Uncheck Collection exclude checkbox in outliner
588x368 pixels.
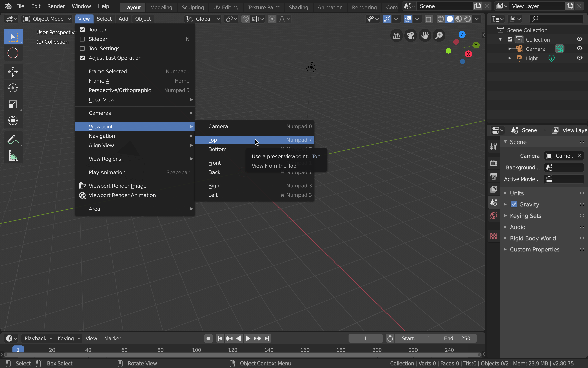[x=510, y=39]
